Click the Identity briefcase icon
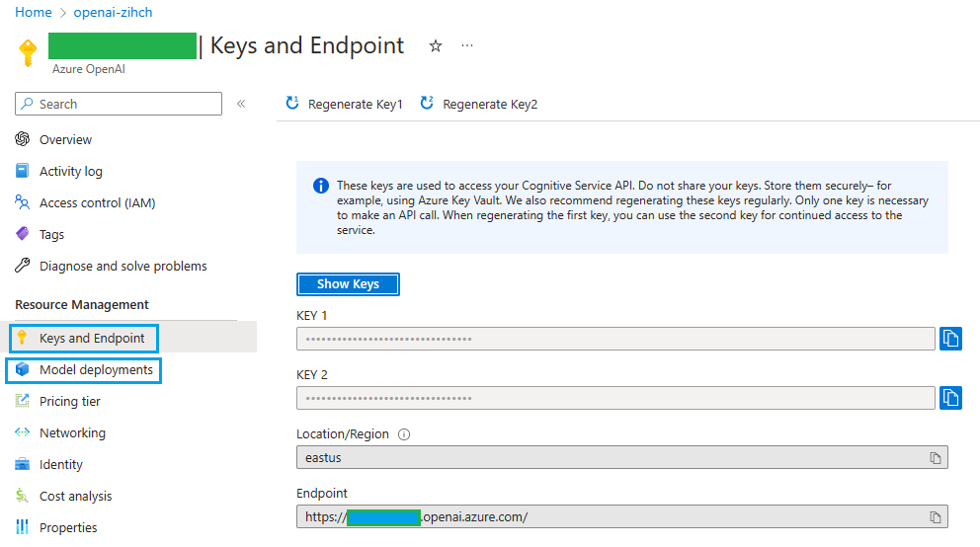The height and width of the screenshot is (547, 980). (x=22, y=464)
